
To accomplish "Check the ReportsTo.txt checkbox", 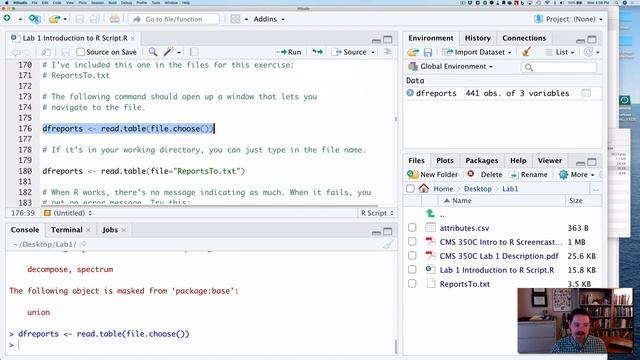I will pos(412,283).
